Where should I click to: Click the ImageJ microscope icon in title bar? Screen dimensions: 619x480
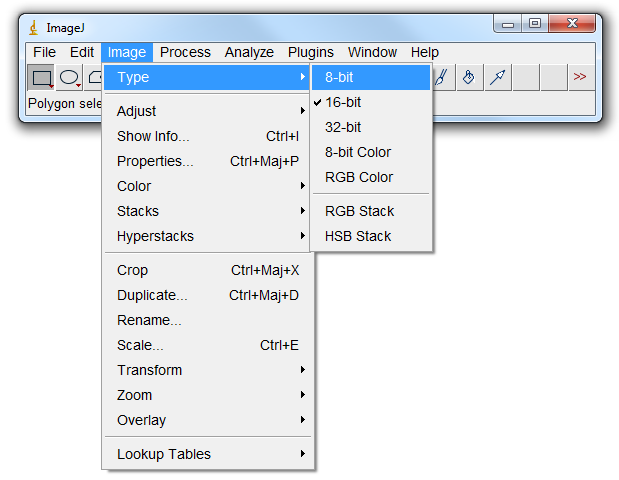pyautogui.click(x=33, y=27)
